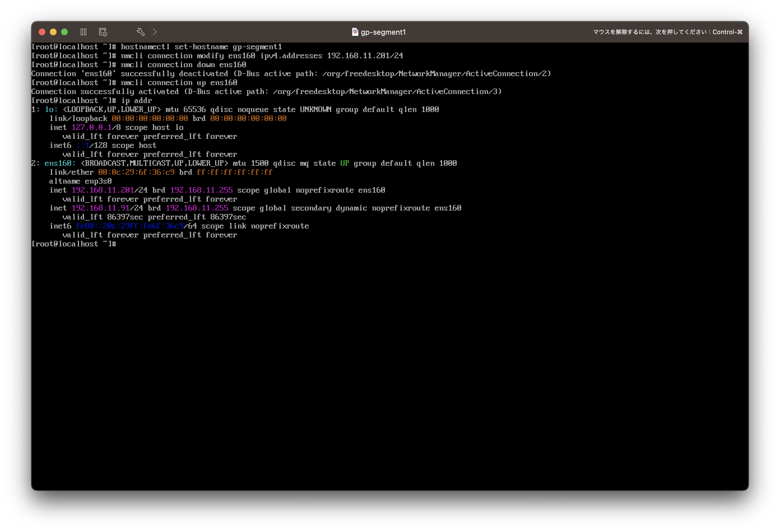Pause the virtual machine

(x=83, y=32)
